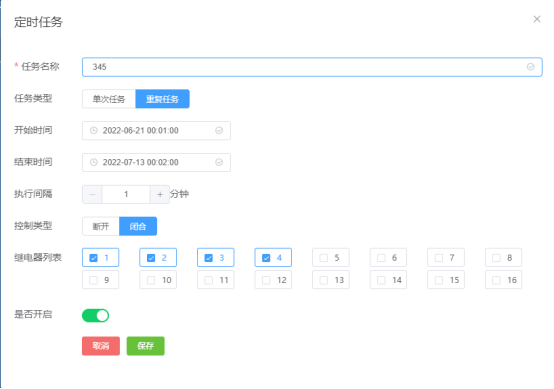This screenshot has width=554, height=389.
Task: Uncheck relay 4 checkbox
Action: (x=266, y=258)
